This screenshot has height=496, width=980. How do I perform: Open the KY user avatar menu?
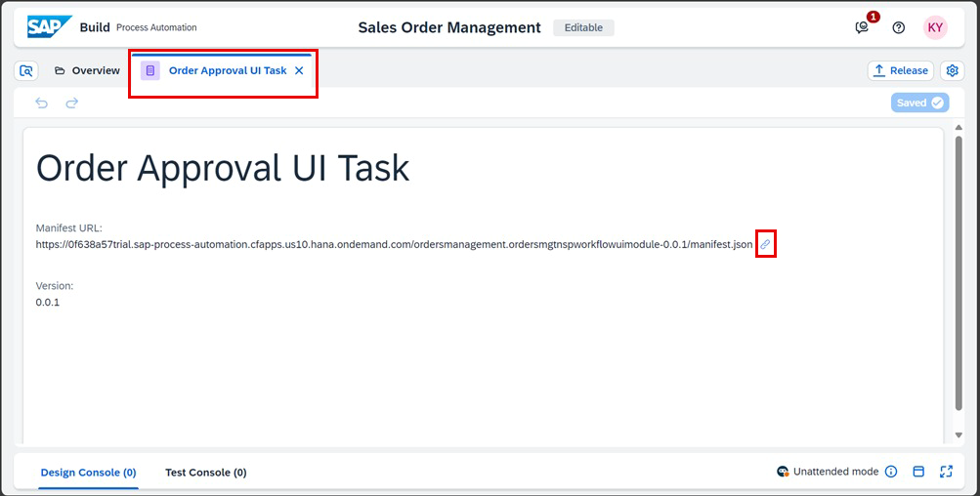coord(935,27)
